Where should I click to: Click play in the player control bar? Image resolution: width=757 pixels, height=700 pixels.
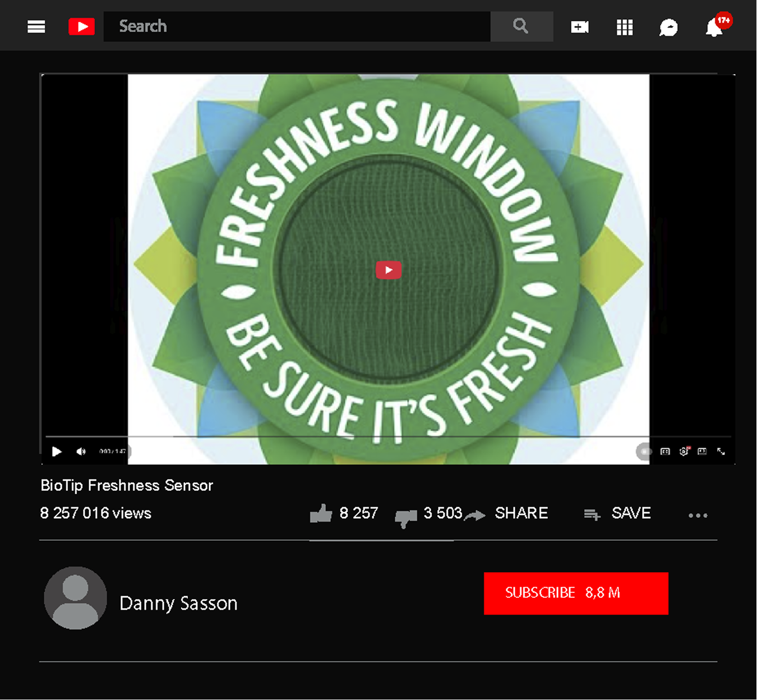pos(57,452)
